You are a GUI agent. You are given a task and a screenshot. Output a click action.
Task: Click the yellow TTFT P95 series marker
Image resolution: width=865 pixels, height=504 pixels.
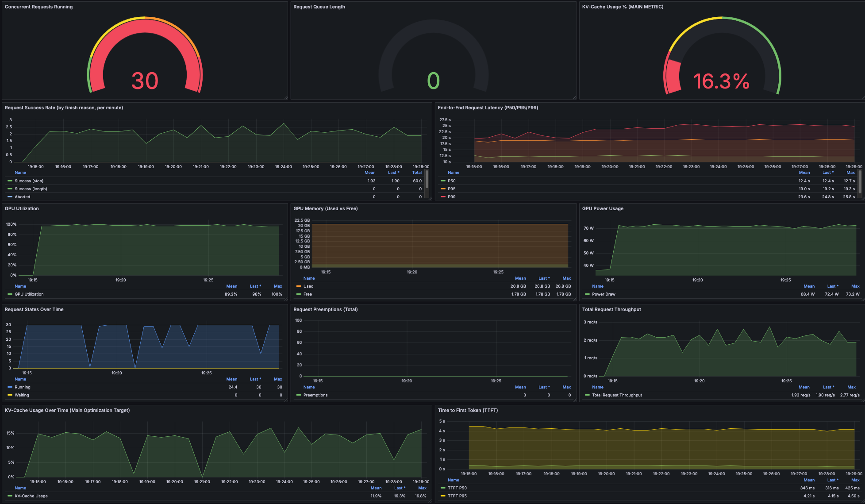443,496
